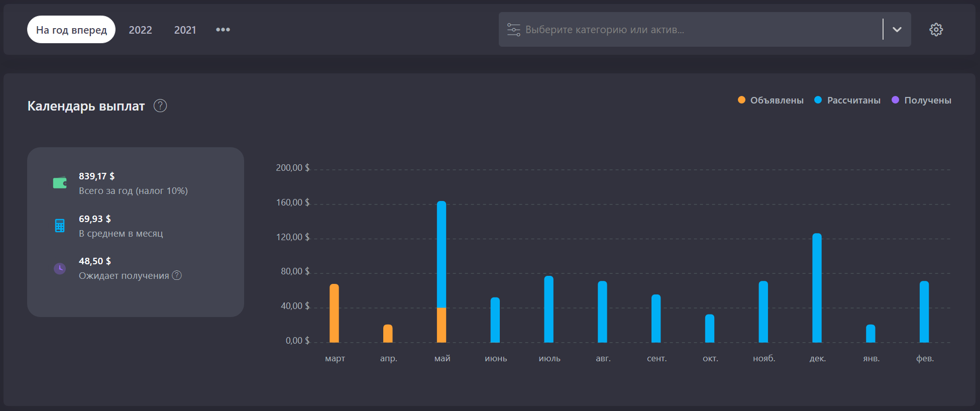
Task: Toggle Получены series in legend
Action: tap(921, 100)
